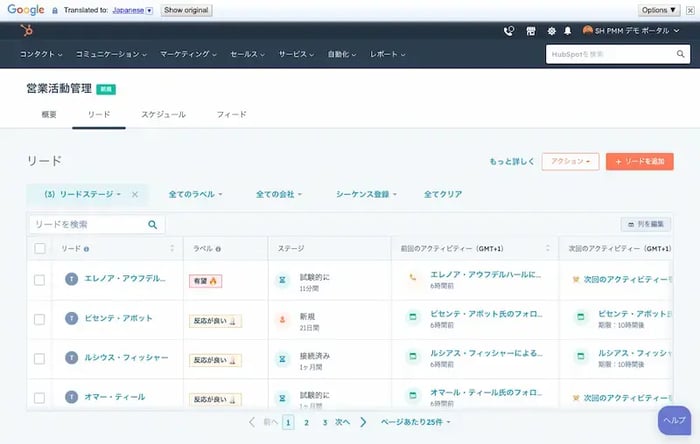Open the 自動化 menu
This screenshot has width=700, height=444.
click(342, 54)
